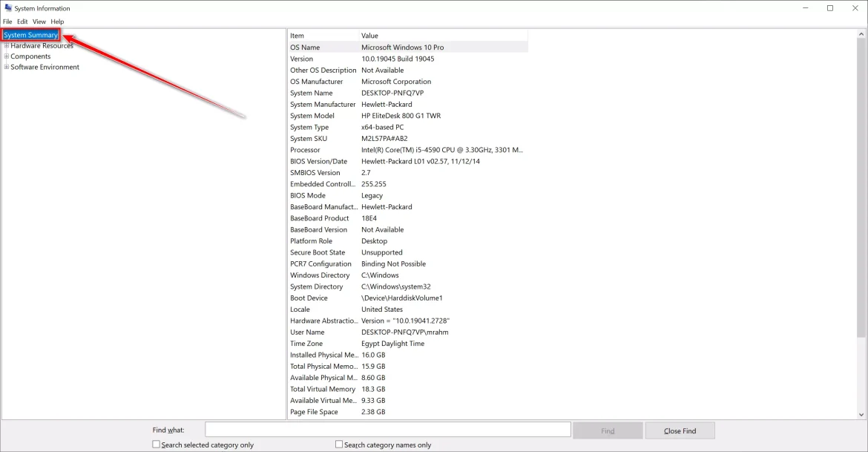
Task: Click value Binding Not Possible
Action: click(394, 263)
